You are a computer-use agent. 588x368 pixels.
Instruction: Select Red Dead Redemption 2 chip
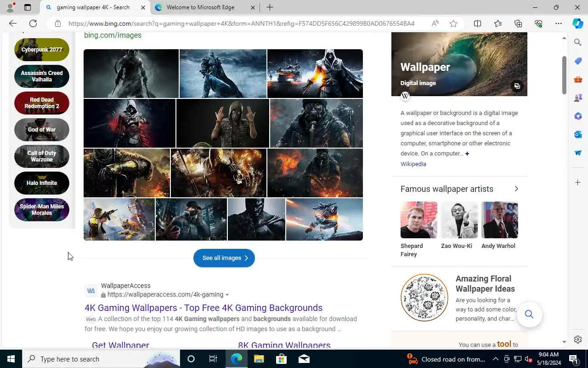[x=42, y=103]
